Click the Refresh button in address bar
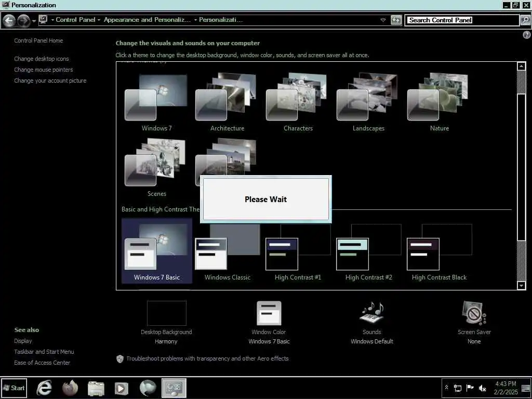Image resolution: width=532 pixels, height=399 pixels. pyautogui.click(x=396, y=20)
